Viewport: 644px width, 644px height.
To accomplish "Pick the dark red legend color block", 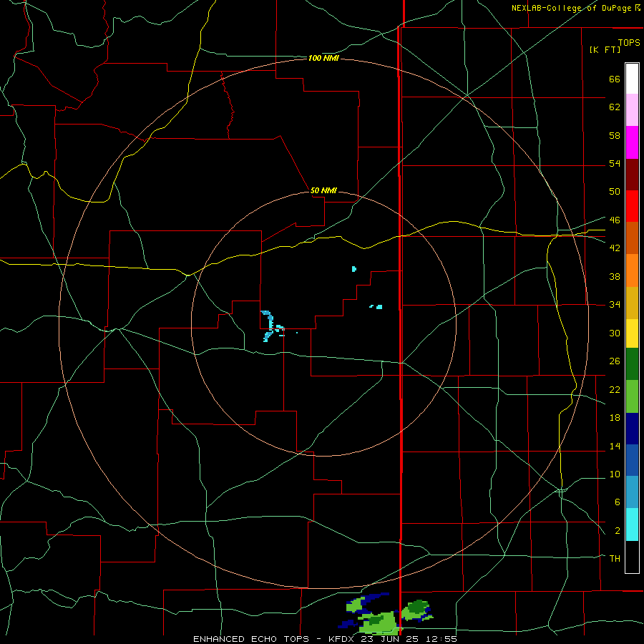I will click(632, 175).
